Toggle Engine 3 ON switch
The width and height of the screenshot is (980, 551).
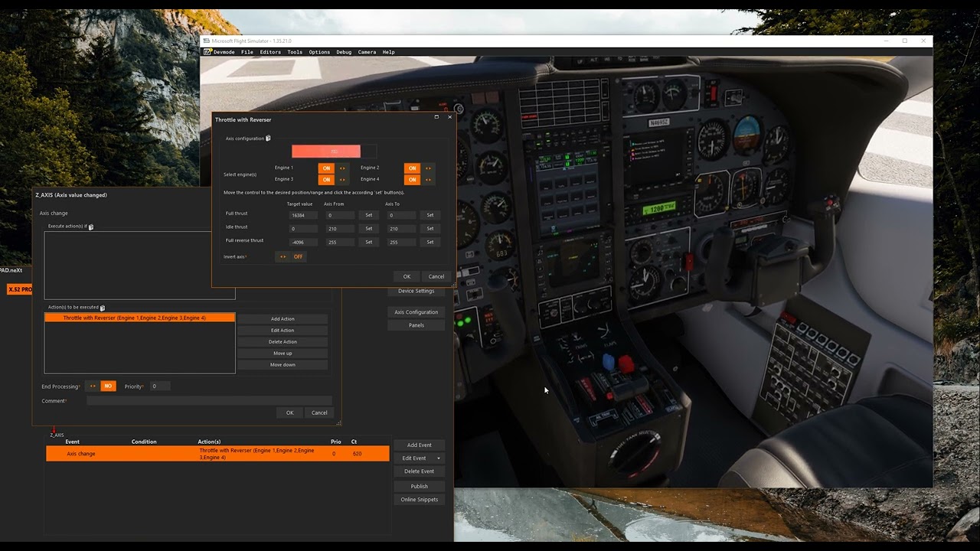pos(333,180)
